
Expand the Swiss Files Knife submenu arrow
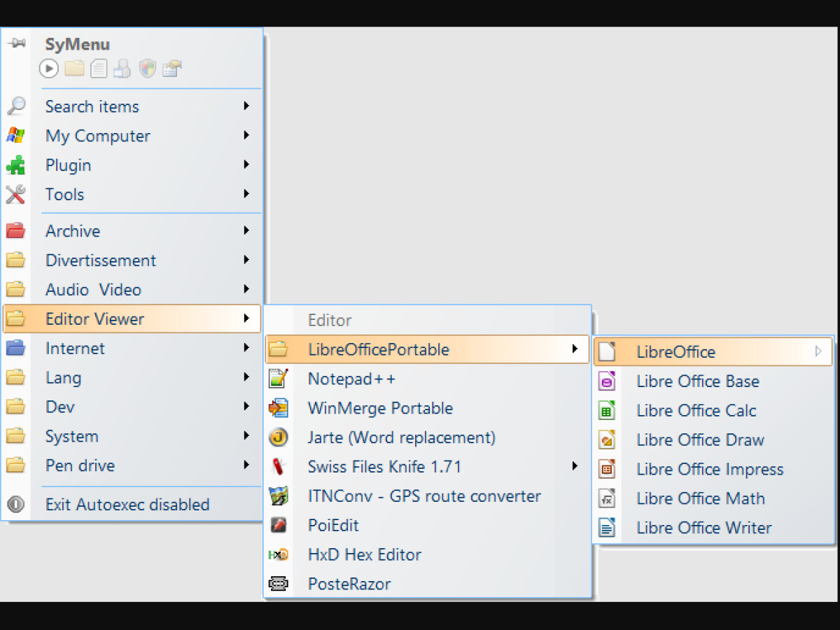pos(575,466)
